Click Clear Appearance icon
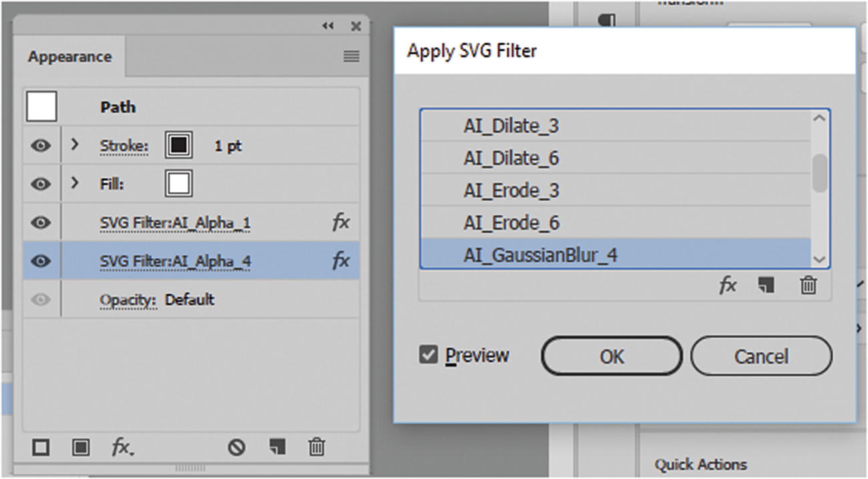Screen dimensions: 868x479 pyautogui.click(x=236, y=447)
